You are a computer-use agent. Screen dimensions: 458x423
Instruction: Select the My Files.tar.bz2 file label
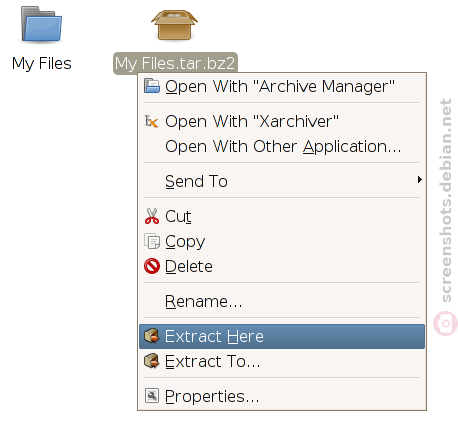[x=175, y=63]
